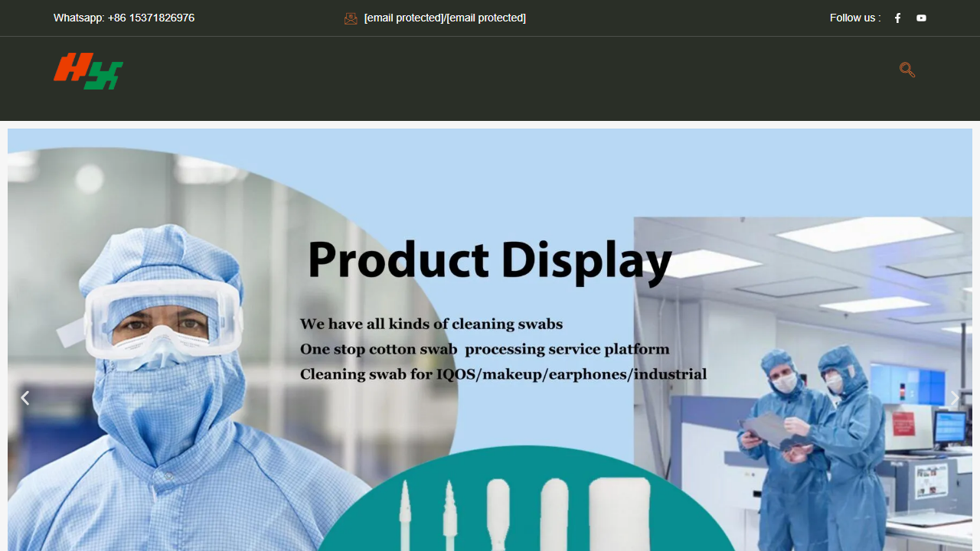
Task: Click the orange search magnifier icon
Action: (x=907, y=70)
